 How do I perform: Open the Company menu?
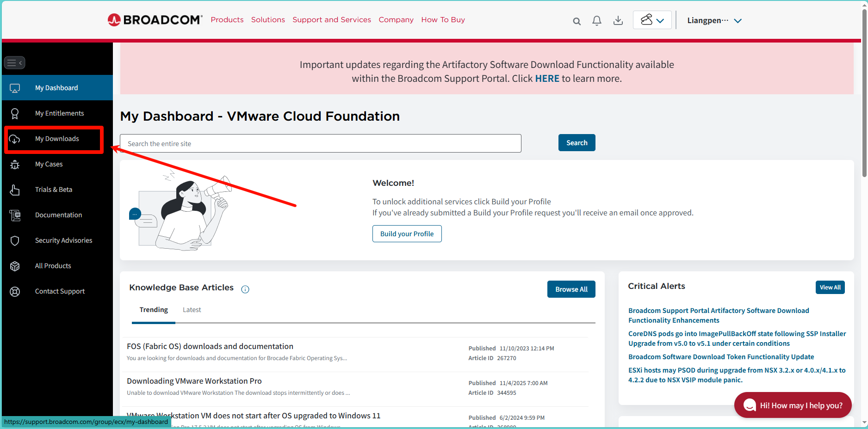click(396, 19)
